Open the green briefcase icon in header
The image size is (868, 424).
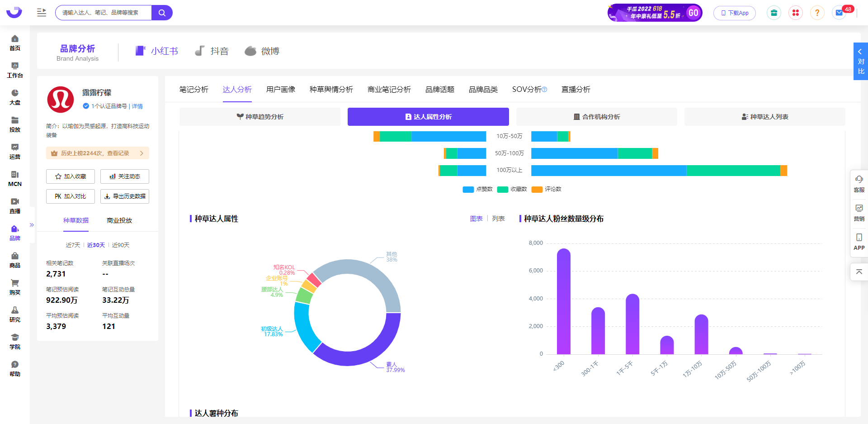(774, 13)
